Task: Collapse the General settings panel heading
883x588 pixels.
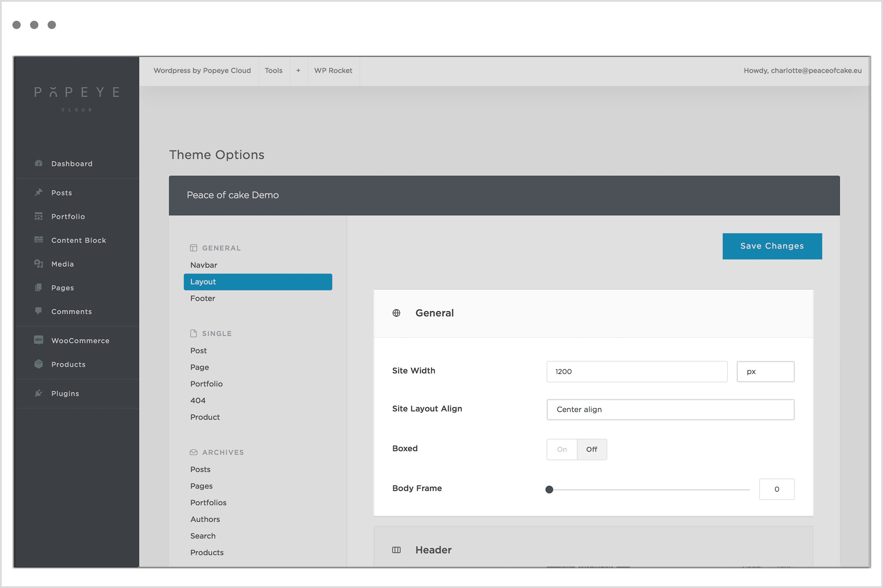Action: (x=593, y=313)
